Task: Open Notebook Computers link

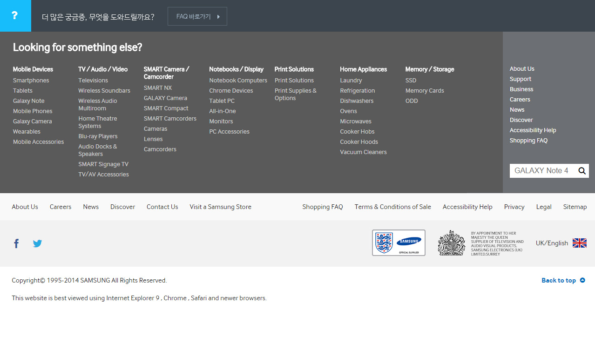Action: coord(238,81)
